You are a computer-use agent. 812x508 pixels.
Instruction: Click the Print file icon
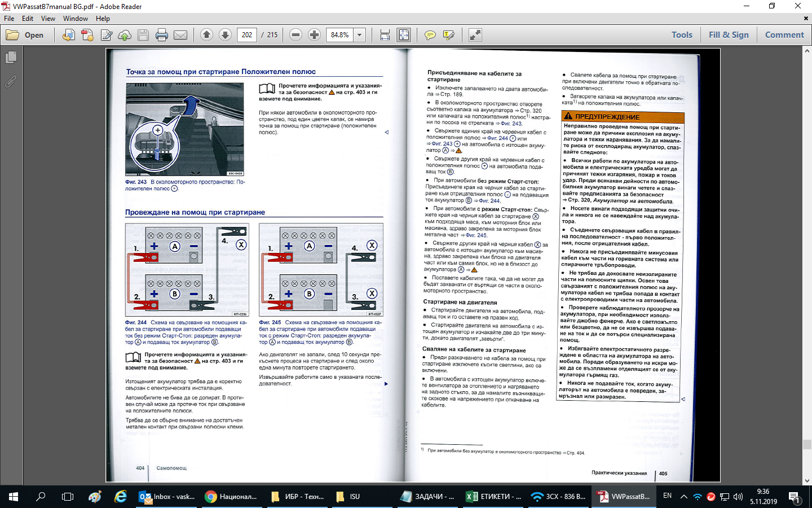(162, 35)
